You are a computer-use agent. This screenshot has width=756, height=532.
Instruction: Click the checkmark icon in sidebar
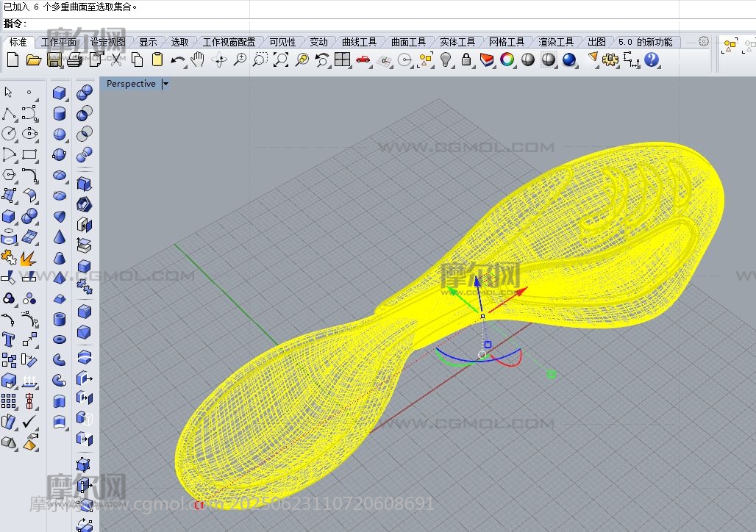point(29,422)
